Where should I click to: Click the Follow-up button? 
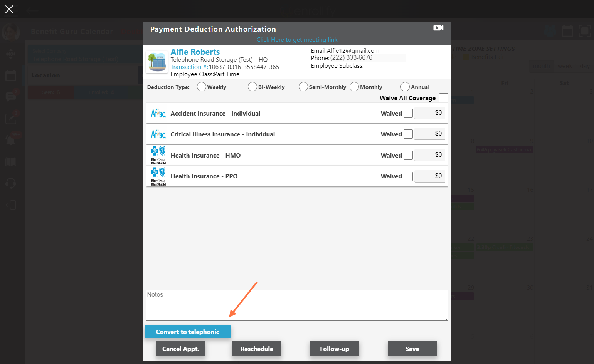click(335, 349)
